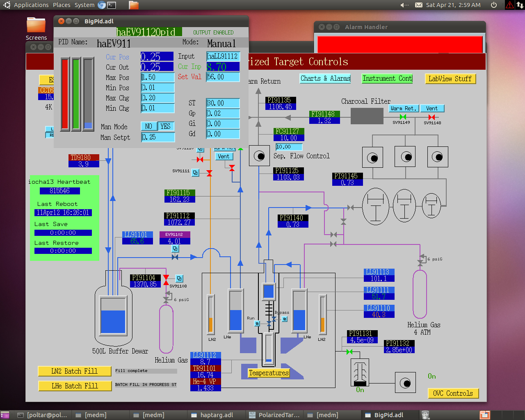This screenshot has width=525, height=420.
Task: Click the red bar indicator in BigPid
Action: [65, 94]
